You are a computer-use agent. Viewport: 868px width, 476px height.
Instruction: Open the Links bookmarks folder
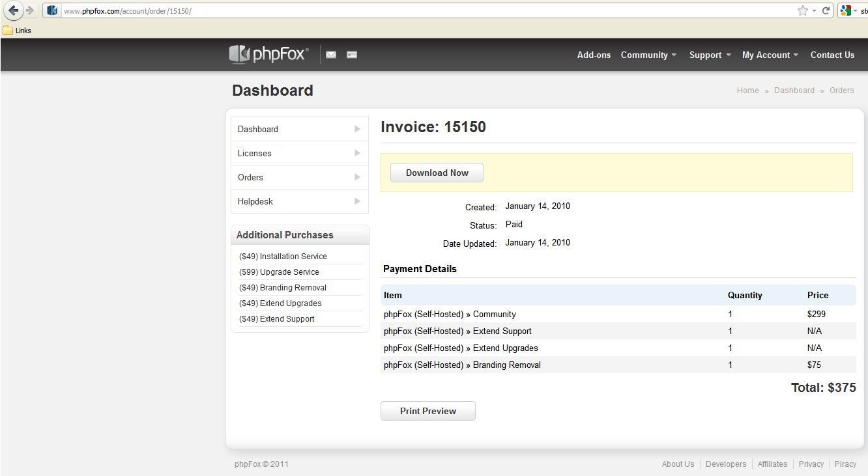(x=17, y=31)
